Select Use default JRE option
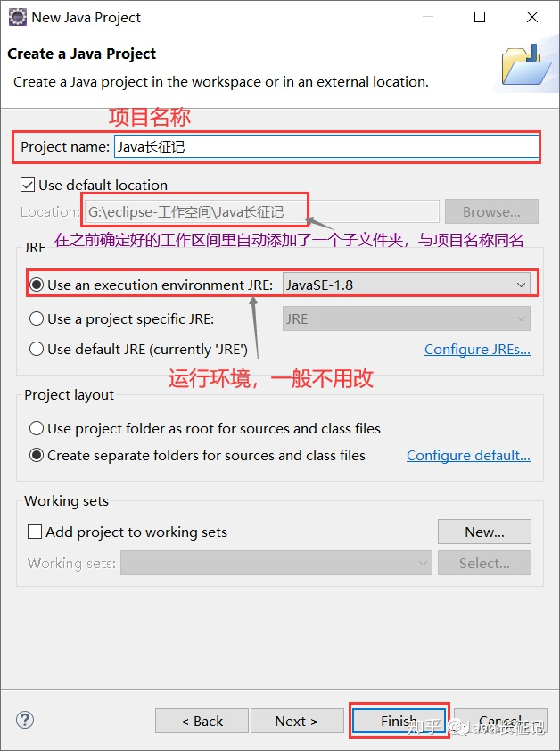Viewport: 560px width, 751px height. click(37, 349)
